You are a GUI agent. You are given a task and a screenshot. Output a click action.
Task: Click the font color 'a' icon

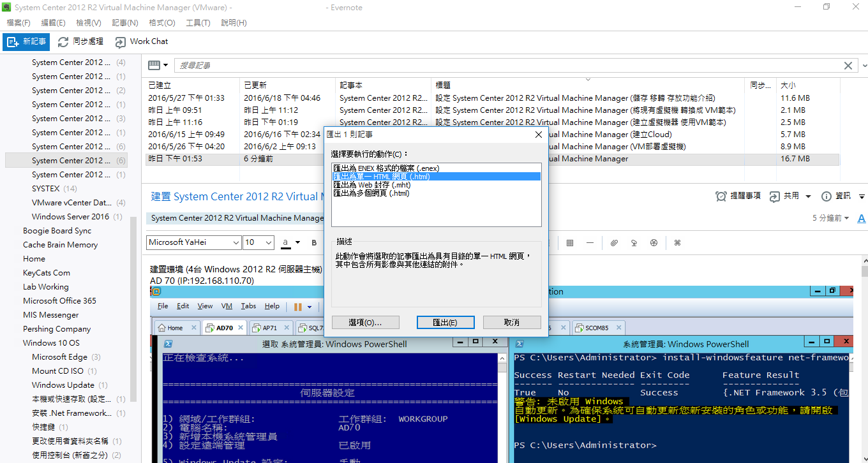(286, 243)
